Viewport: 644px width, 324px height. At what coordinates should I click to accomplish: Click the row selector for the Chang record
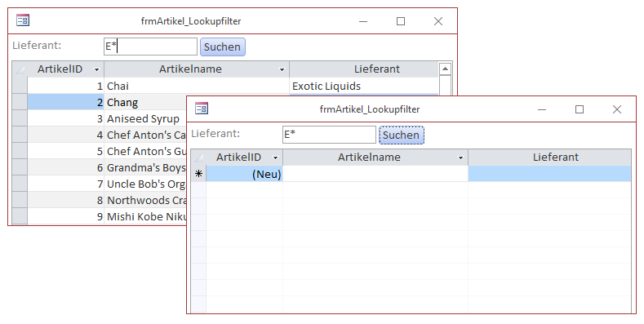(x=20, y=102)
